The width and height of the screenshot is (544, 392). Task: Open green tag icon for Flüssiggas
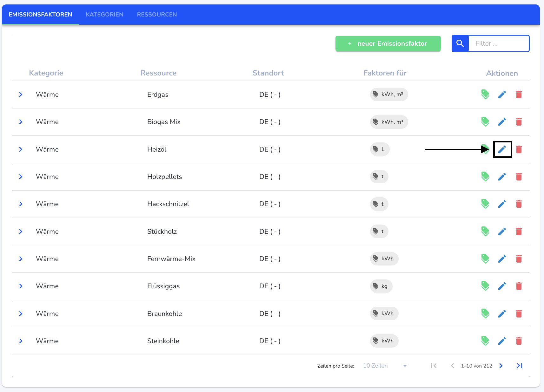[485, 286]
